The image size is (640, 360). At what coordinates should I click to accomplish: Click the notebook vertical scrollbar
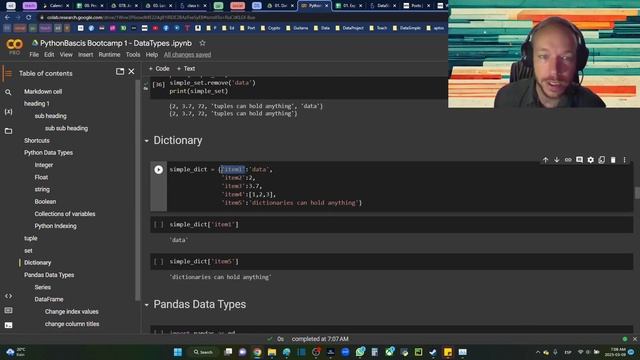tap(637, 193)
